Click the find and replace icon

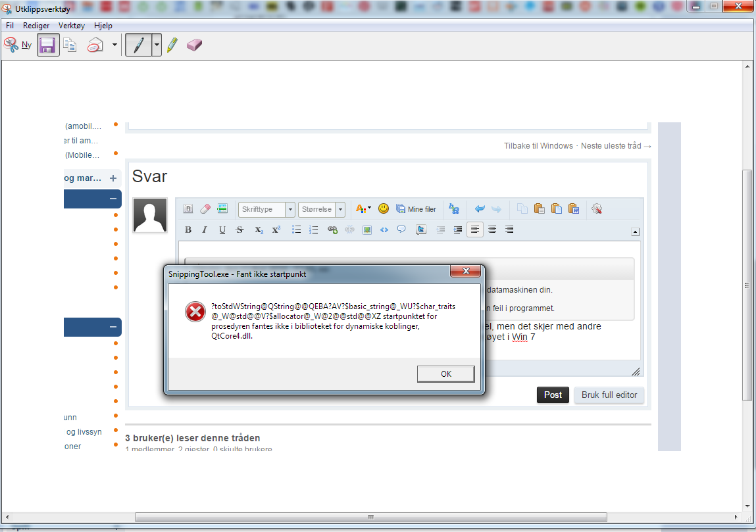pos(454,208)
